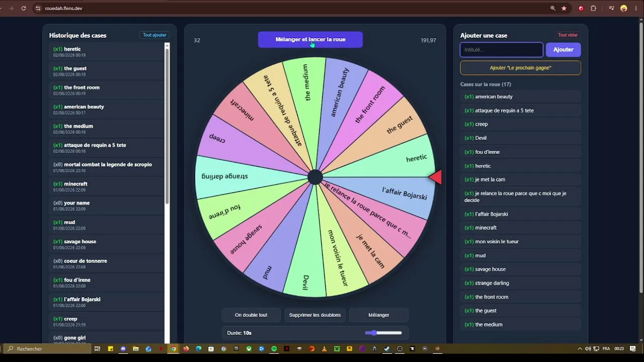Click "savage house" in wheel cases list
Viewport: 644px width, 362px height.
pyautogui.click(x=520, y=269)
